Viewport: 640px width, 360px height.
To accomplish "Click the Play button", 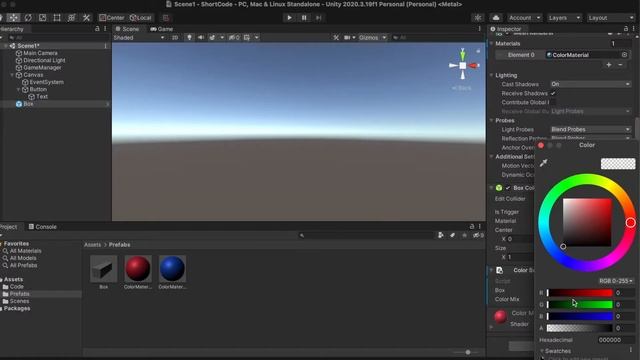I will pyautogui.click(x=289, y=18).
